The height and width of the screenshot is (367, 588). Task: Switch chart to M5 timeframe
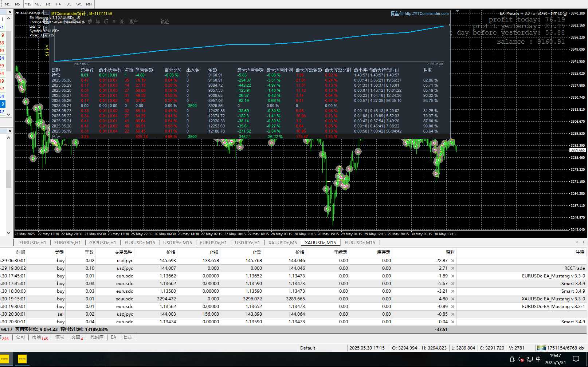tap(17, 4)
